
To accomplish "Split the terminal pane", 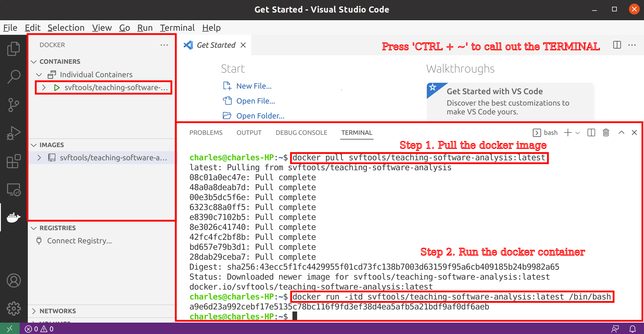I will coord(591,133).
